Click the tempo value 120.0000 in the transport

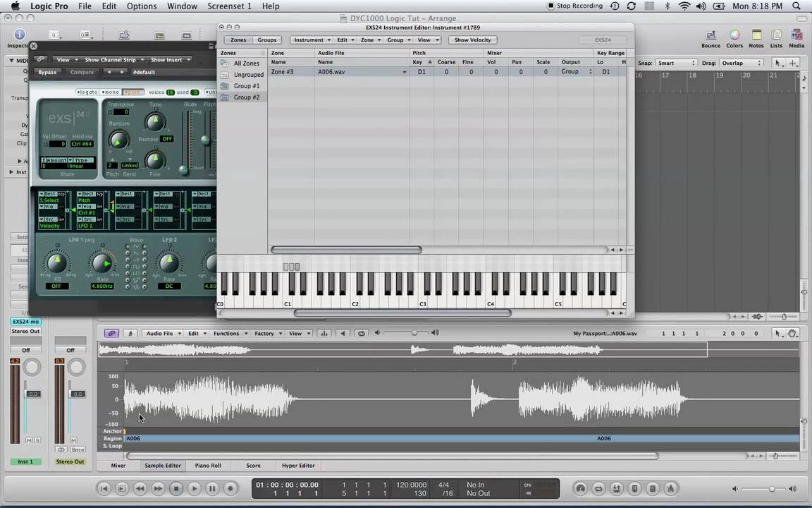click(x=411, y=485)
